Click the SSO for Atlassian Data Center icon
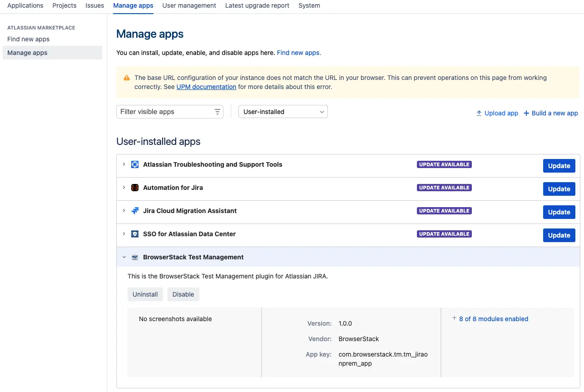This screenshot has height=392, width=584. 135,234
